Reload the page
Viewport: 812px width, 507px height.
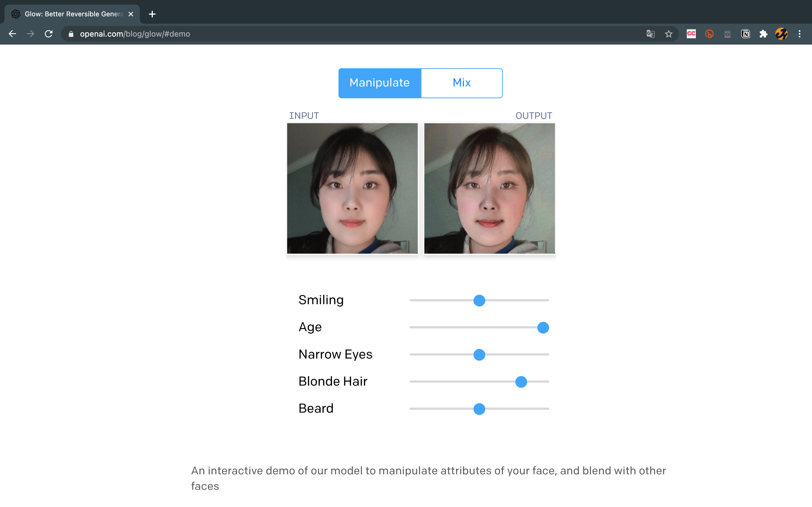[49, 34]
